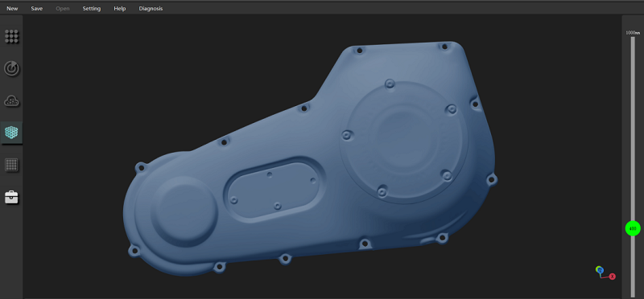Open the dot-grid calibration icon in sidebar
The image size is (644, 299).
click(11, 36)
